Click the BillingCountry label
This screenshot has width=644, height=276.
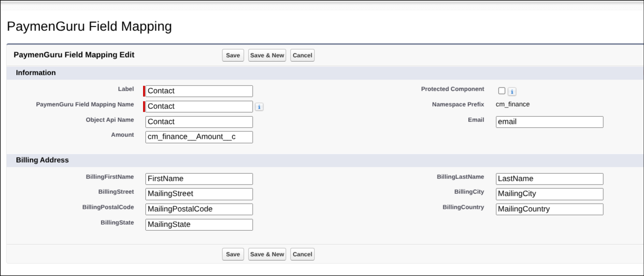point(463,207)
